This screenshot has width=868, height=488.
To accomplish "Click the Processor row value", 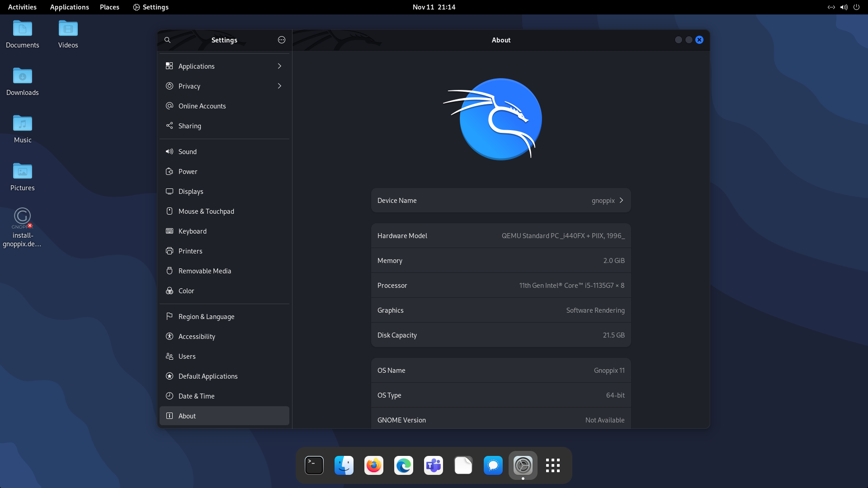I will 571,286.
